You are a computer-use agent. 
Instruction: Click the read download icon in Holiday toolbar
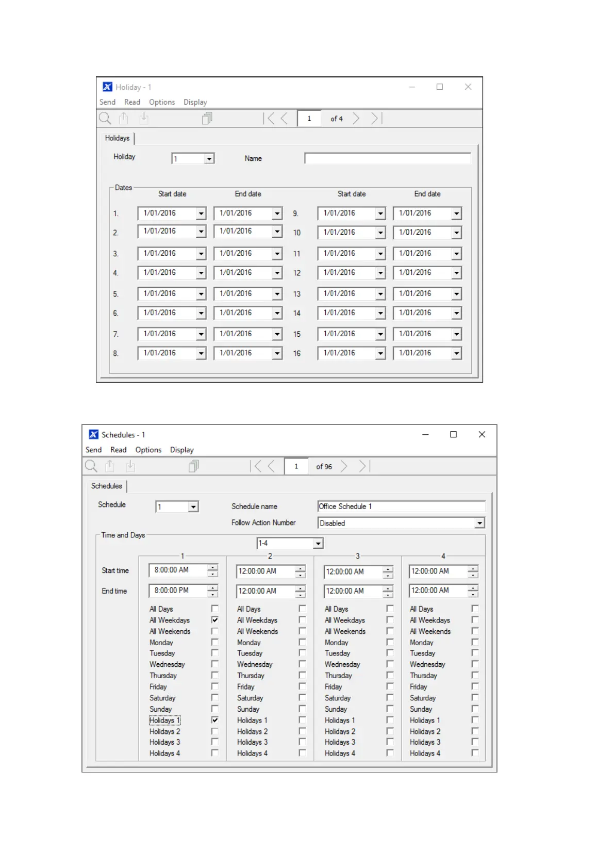tap(144, 119)
